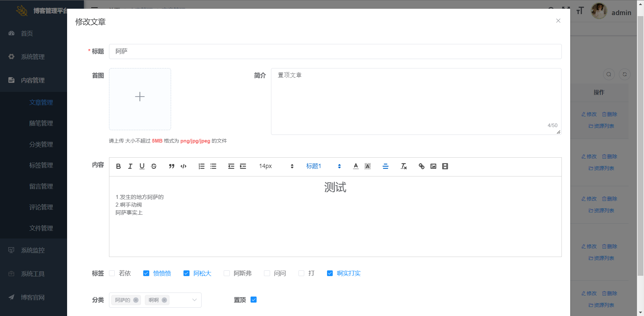Image resolution: width=644 pixels, height=316 pixels.
Task: Toggle bold formatting in the editor
Action: [118, 166]
